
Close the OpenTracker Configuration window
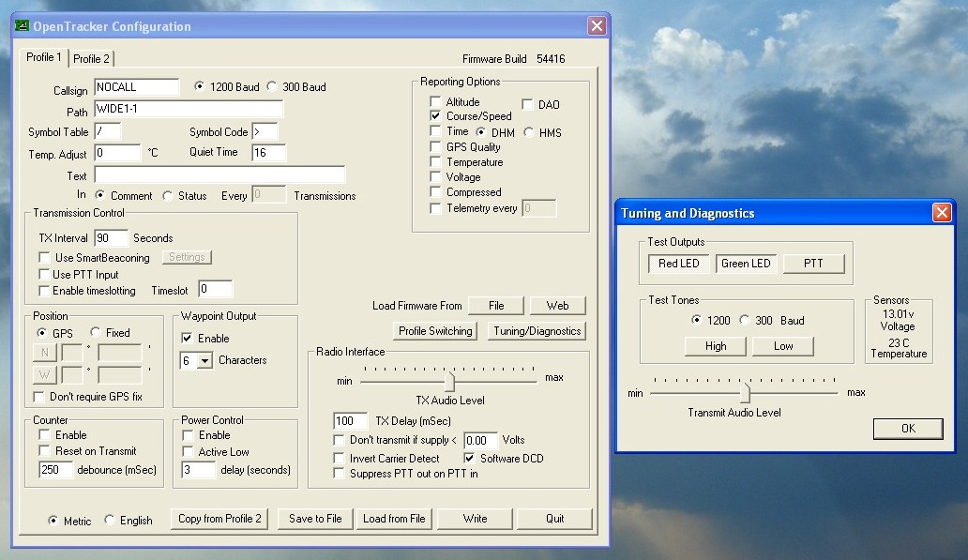(x=597, y=26)
